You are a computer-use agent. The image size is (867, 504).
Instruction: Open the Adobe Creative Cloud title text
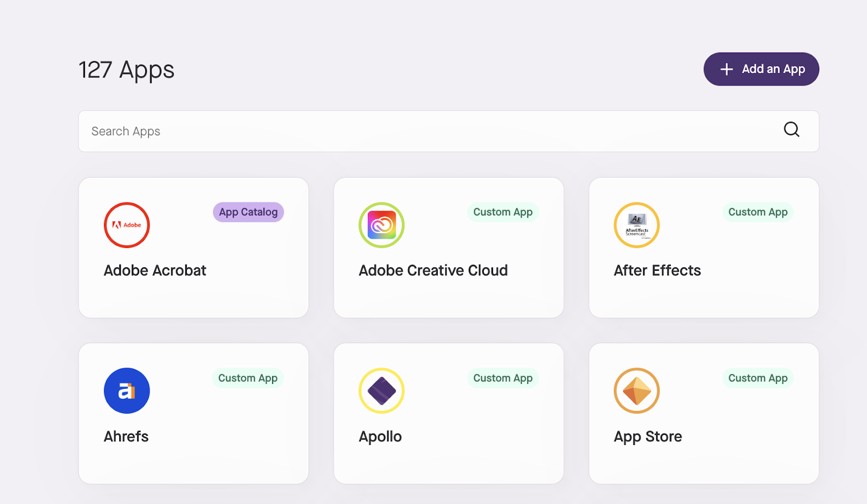click(x=433, y=270)
